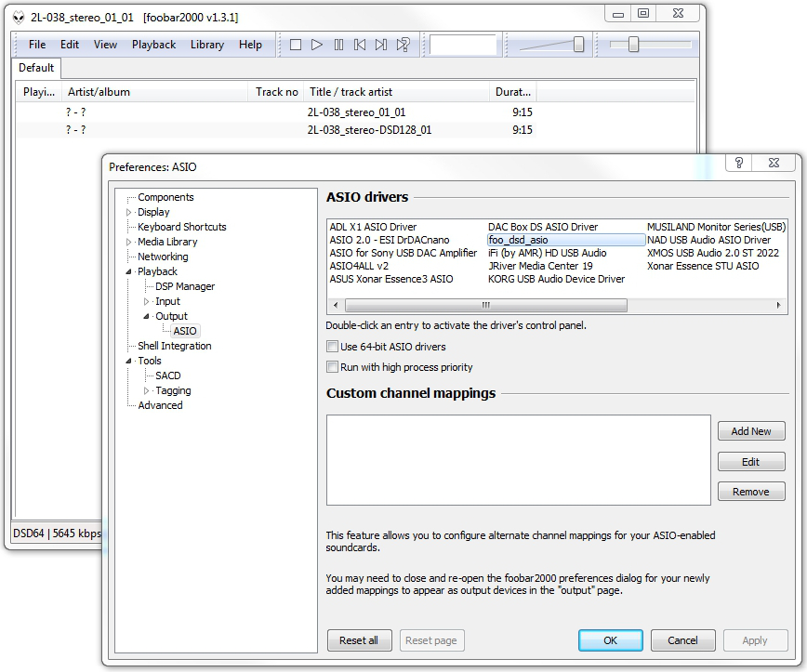Select the 2L-038_stereo-DSD128_01 playlist row
This screenshot has width=807, height=672.
coord(276,130)
